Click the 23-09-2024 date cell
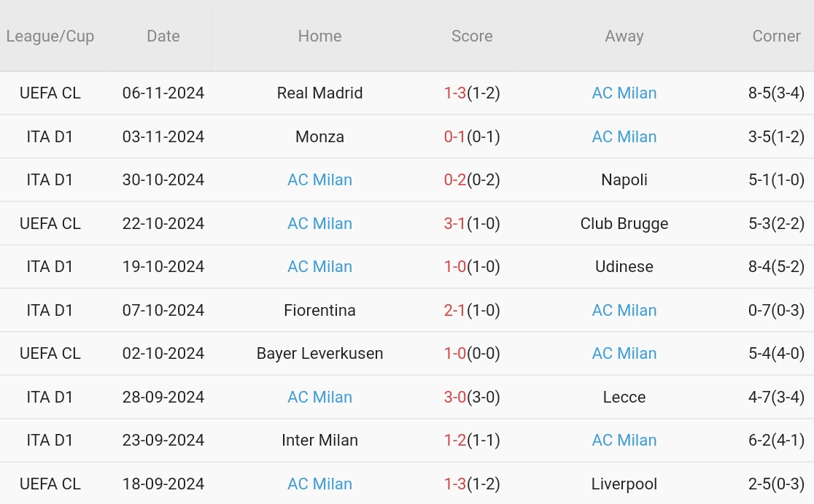Viewport: 814px width, 504px height. point(163,441)
